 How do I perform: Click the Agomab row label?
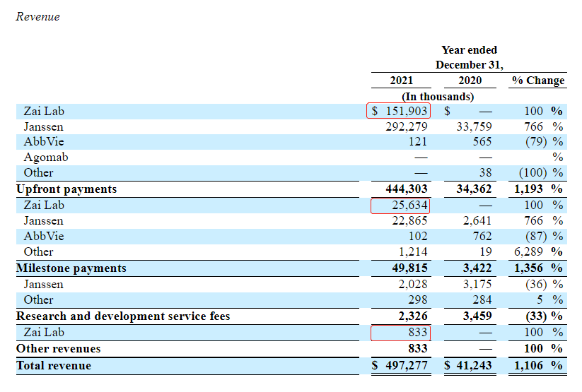[46, 158]
